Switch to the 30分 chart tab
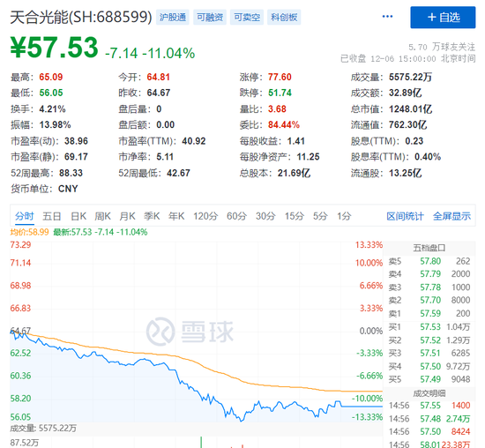Image resolution: width=485 pixels, height=448 pixels. click(265, 216)
